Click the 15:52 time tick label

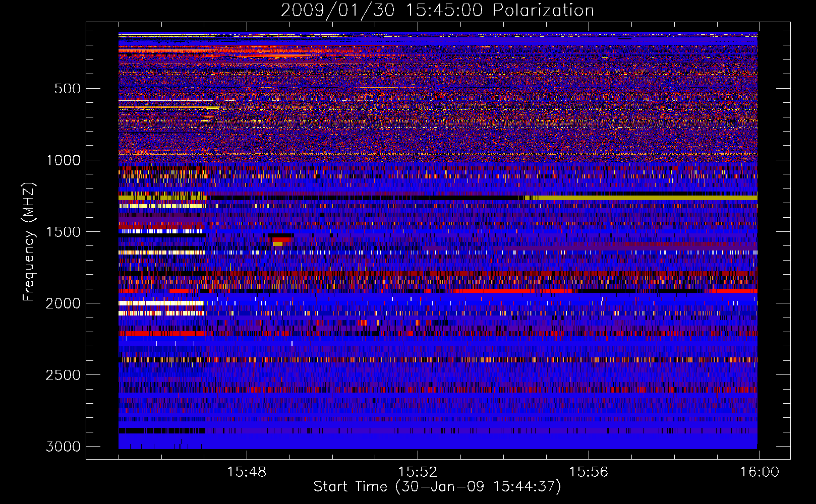pyautogui.click(x=418, y=472)
